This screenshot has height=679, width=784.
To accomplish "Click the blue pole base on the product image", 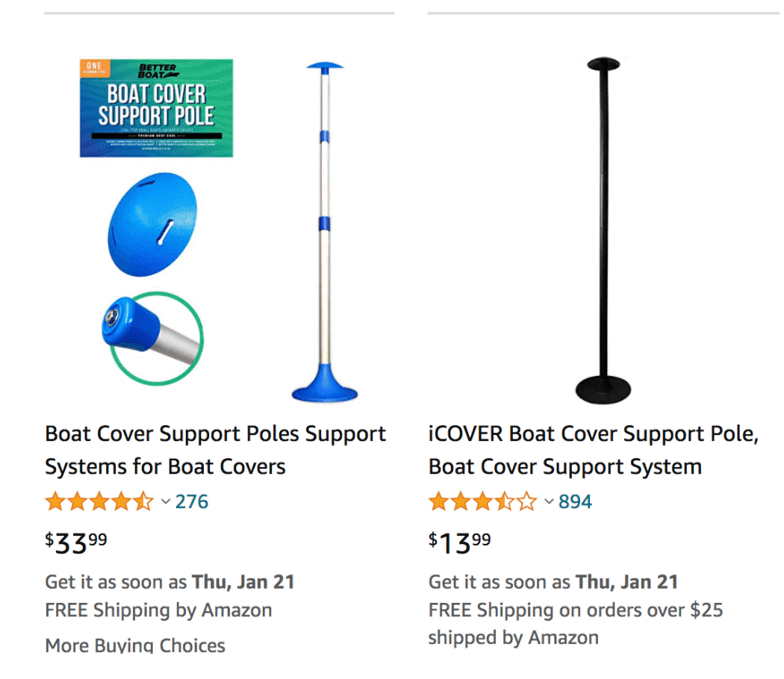I will click(324, 385).
